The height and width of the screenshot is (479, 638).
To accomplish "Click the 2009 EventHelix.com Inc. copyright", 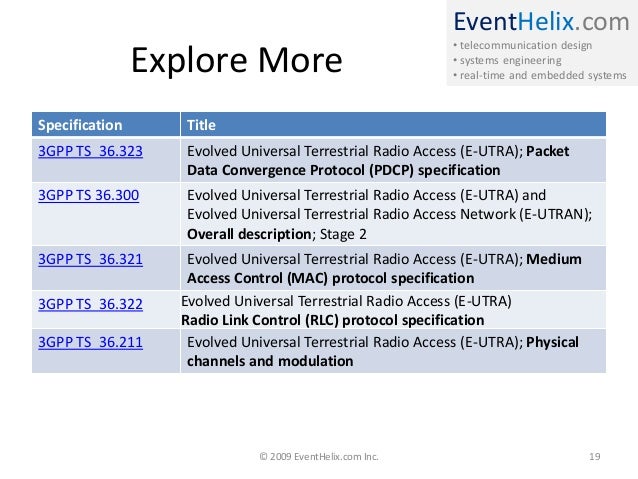I will (x=319, y=457).
